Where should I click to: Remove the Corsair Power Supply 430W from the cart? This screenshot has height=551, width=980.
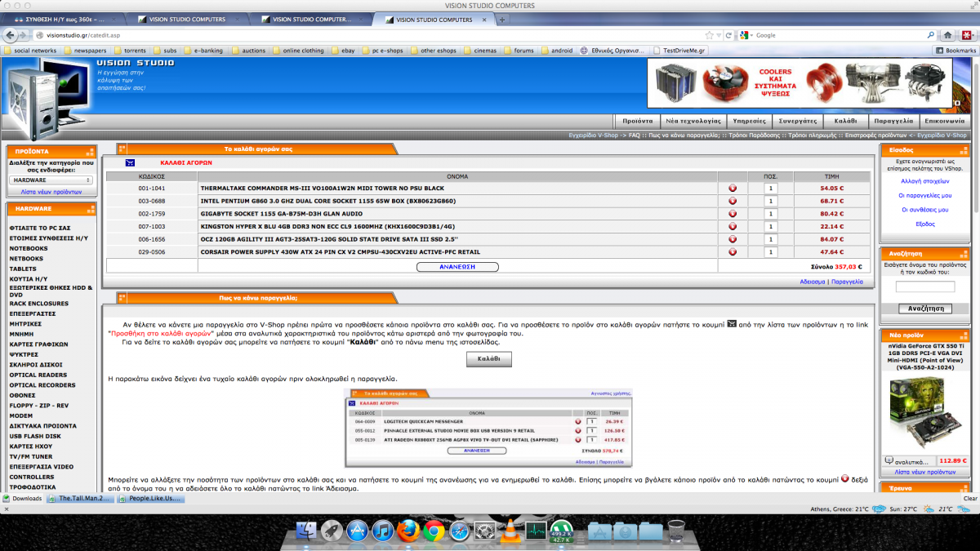tap(733, 252)
